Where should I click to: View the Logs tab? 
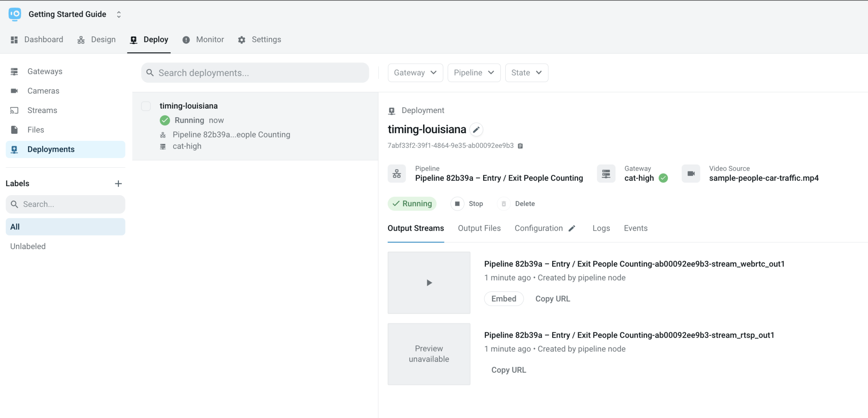[601, 228]
